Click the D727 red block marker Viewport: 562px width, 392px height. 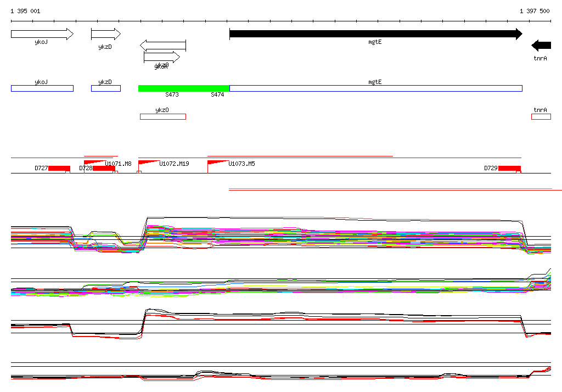(59, 168)
